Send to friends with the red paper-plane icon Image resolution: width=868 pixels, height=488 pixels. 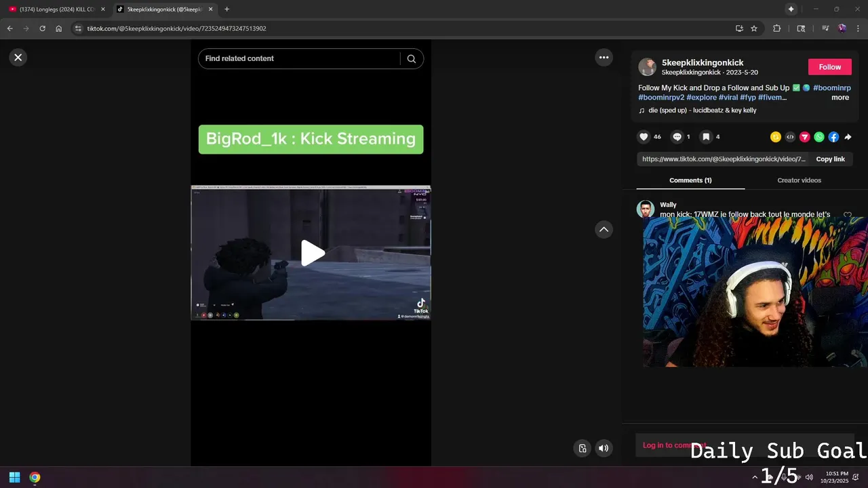[805, 137]
